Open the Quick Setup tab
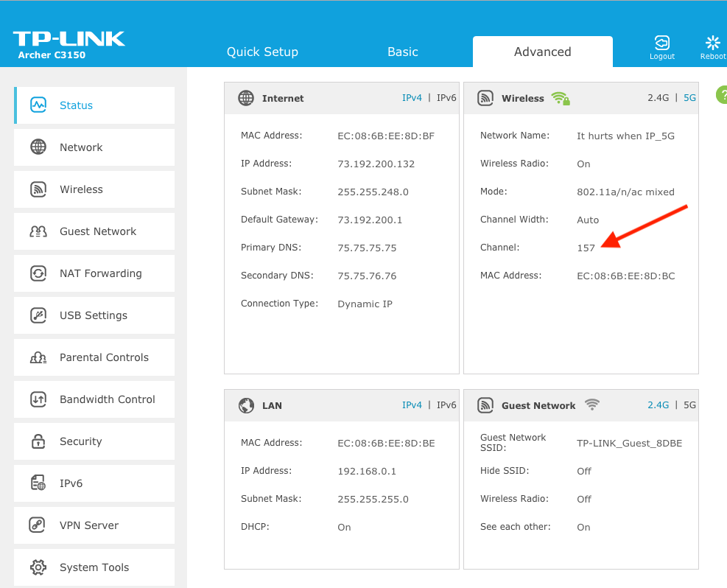 tap(262, 52)
